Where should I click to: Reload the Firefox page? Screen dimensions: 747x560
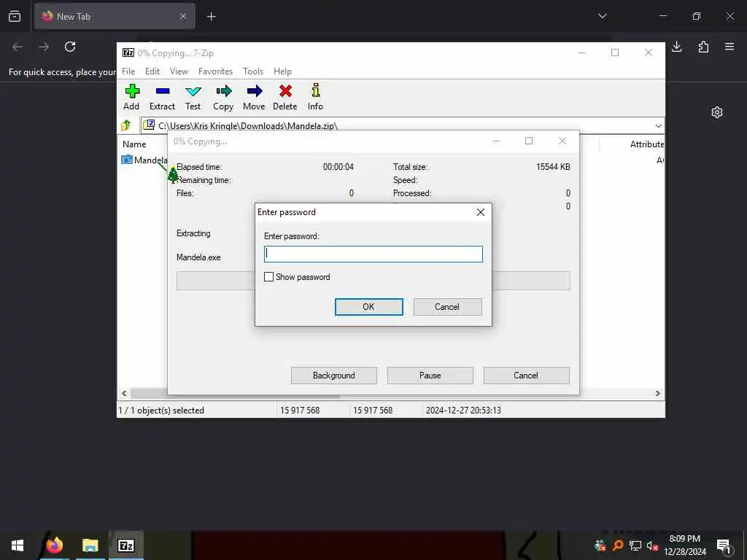(70, 47)
